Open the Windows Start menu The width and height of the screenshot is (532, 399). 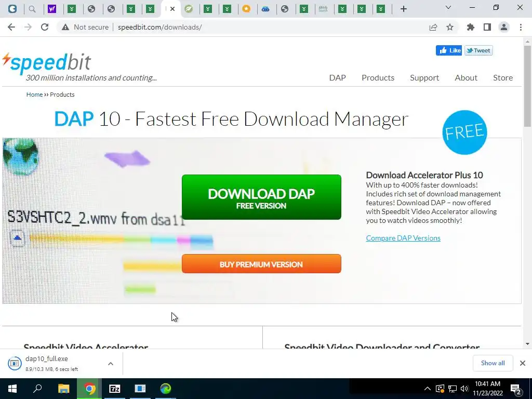coord(12,389)
